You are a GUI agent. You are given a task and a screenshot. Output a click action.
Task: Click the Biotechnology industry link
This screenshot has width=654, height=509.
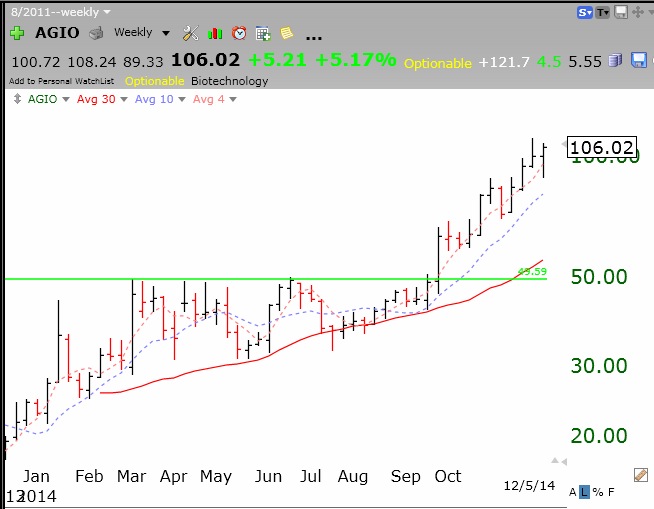point(229,81)
